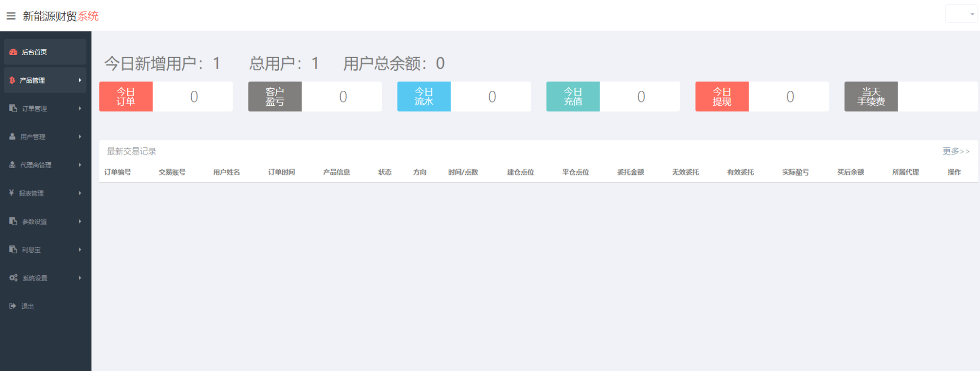
Task: Click the red 今日订单 tile
Action: (126, 96)
